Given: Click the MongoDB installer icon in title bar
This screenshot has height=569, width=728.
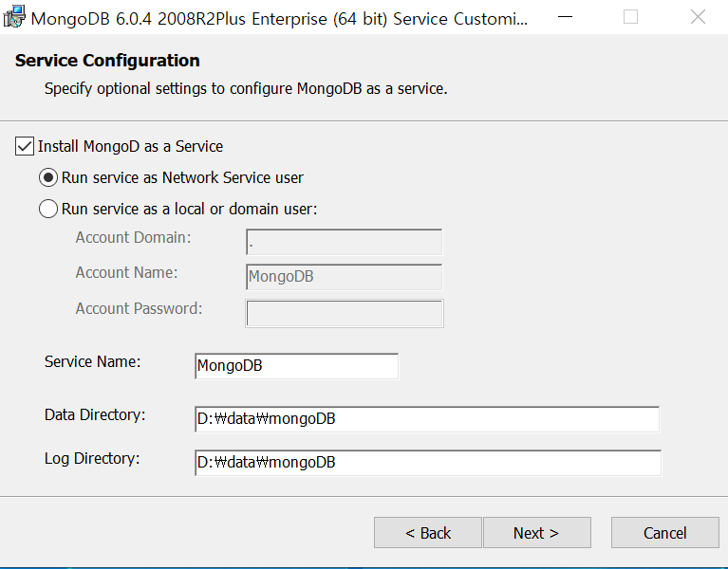Looking at the screenshot, I should pyautogui.click(x=14, y=17).
